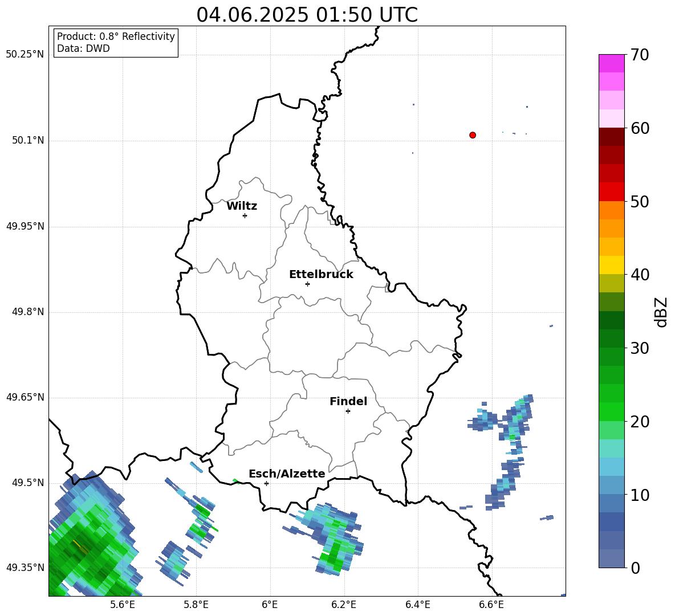
Task: Click the "Data: DWD" label
Action: (83, 48)
